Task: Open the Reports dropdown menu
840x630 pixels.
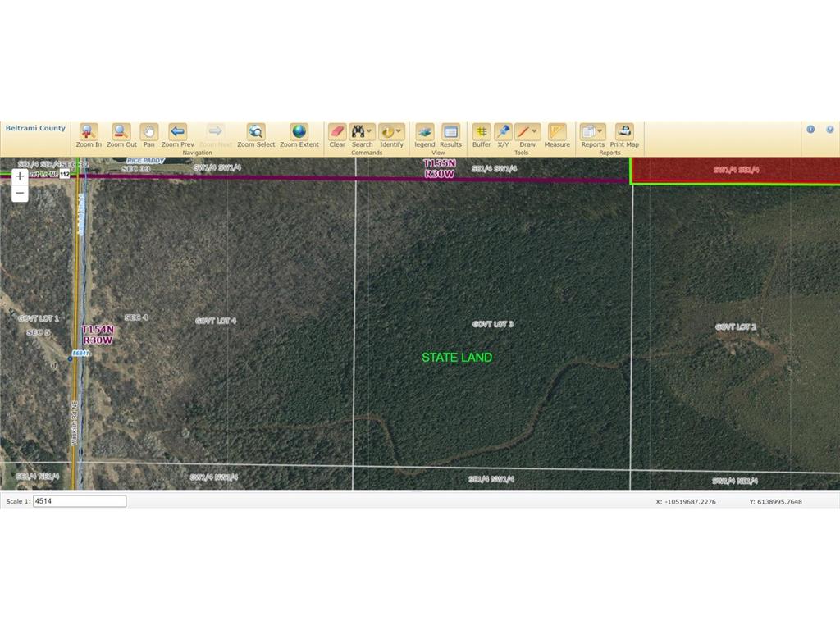Action: 600,131
